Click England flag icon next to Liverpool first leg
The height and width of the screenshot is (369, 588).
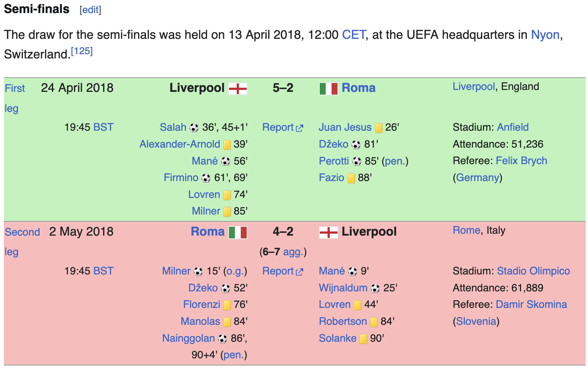click(238, 89)
